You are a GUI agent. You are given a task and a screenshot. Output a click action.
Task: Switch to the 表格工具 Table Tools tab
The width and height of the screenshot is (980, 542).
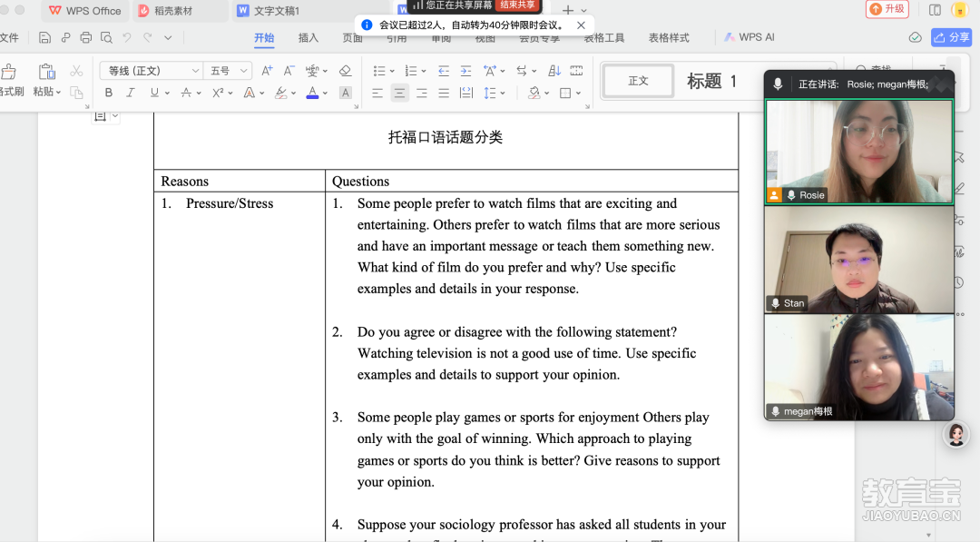click(x=604, y=37)
